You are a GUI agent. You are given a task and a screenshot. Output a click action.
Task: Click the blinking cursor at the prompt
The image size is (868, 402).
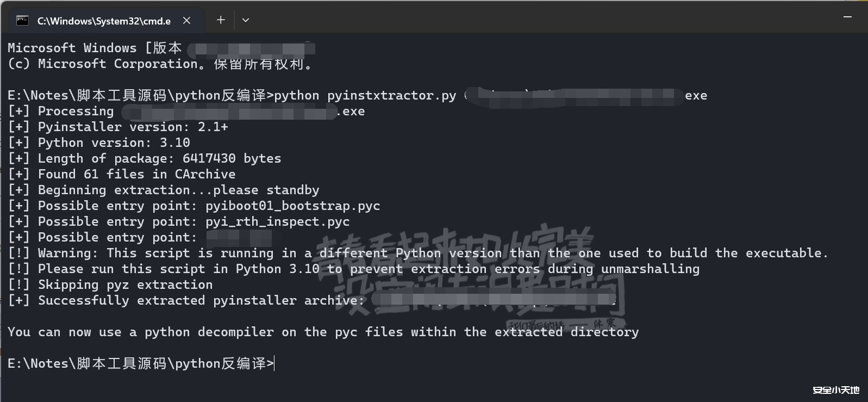[x=274, y=363]
